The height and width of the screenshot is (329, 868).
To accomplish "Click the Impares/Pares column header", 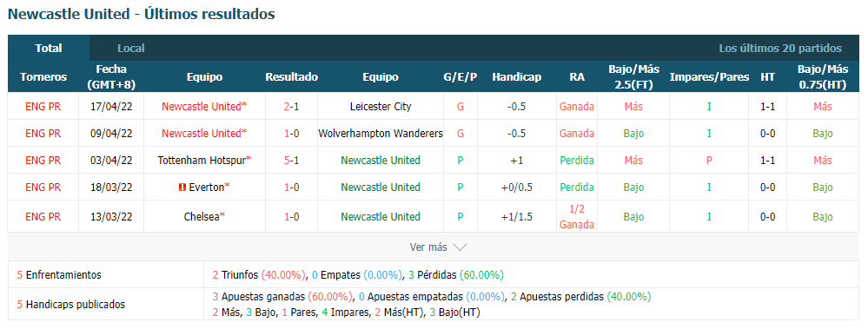I will click(x=709, y=77).
